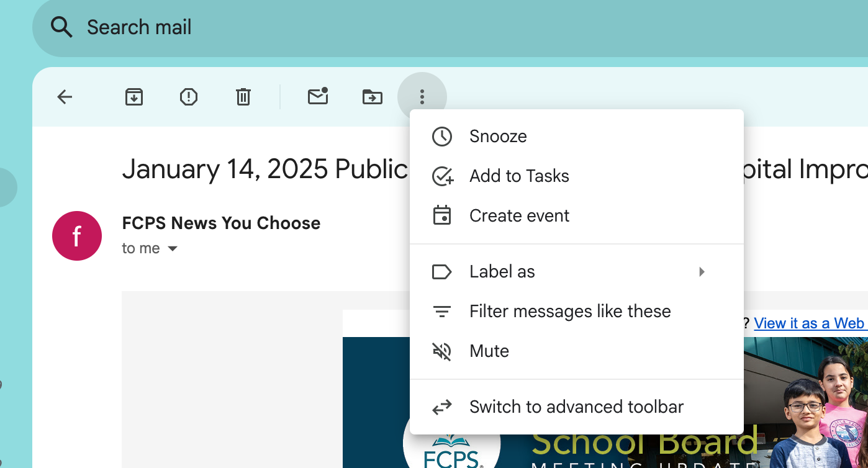Open the Move to folder icon
The width and height of the screenshot is (868, 468).
click(x=373, y=97)
